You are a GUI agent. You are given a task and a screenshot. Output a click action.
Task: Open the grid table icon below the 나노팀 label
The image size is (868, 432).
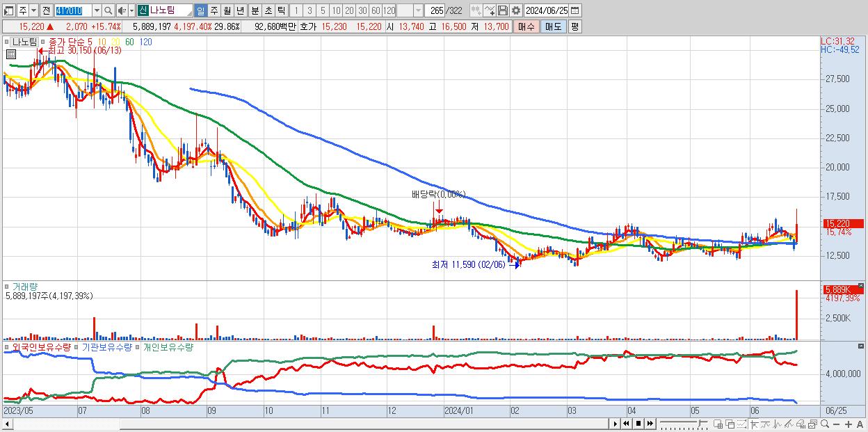tap(11, 53)
